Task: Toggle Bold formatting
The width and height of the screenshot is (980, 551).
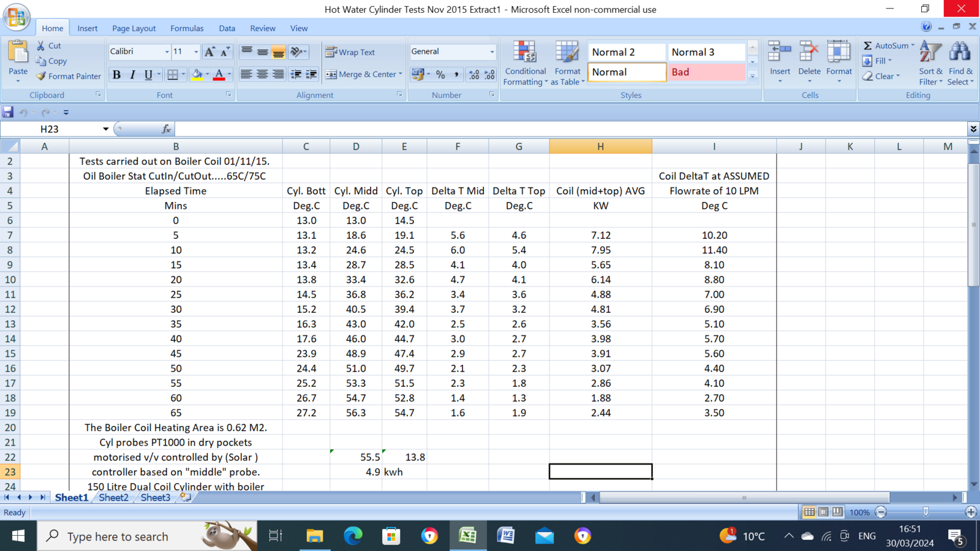Action: tap(116, 75)
